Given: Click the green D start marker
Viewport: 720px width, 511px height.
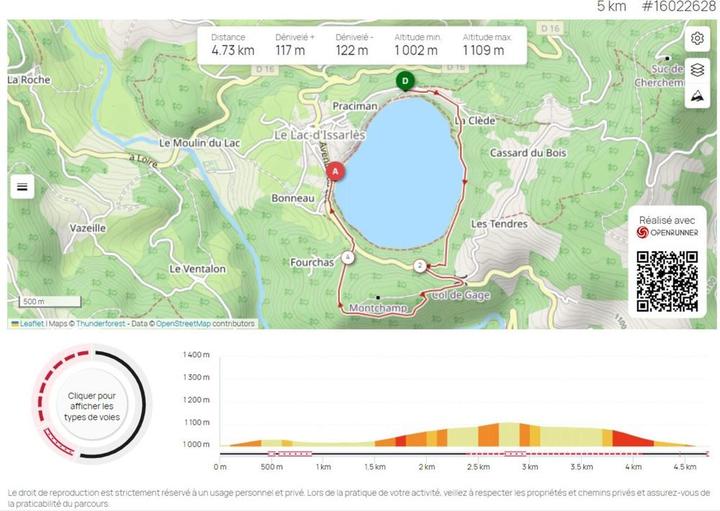Looking at the screenshot, I should pos(405,81).
